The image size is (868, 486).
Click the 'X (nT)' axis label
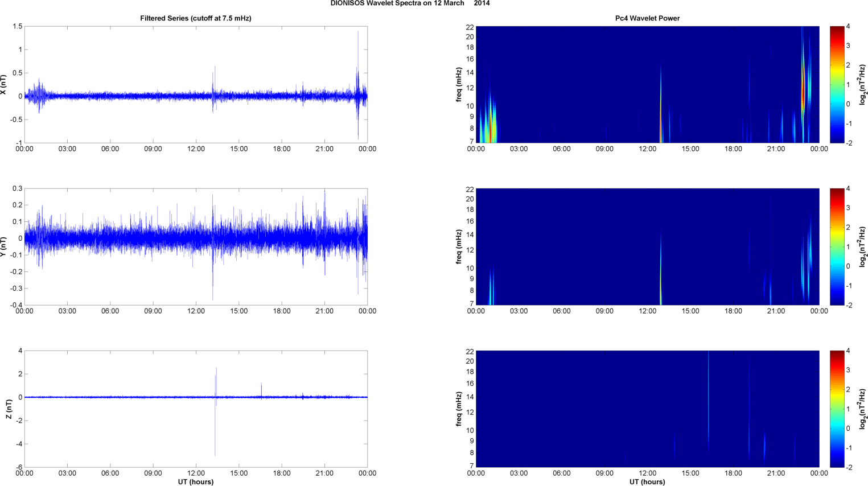point(4,84)
